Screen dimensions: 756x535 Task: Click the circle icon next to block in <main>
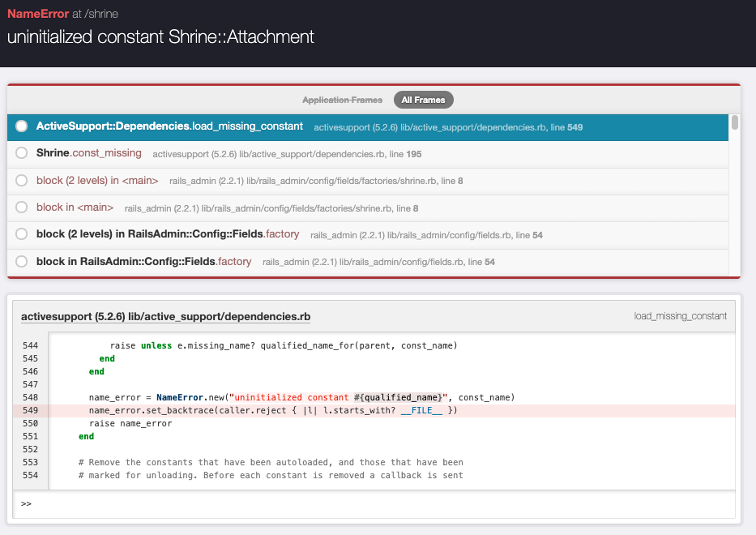tap(21, 207)
